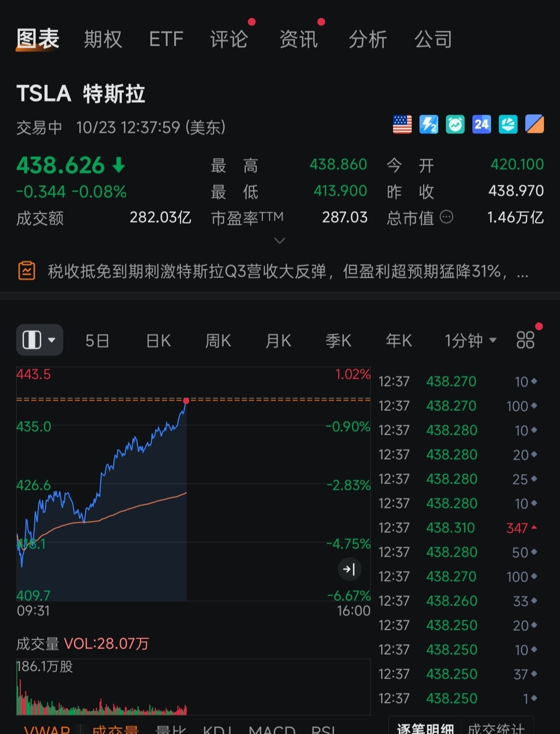
Task: Select the 5日 chart period
Action: pos(97,341)
